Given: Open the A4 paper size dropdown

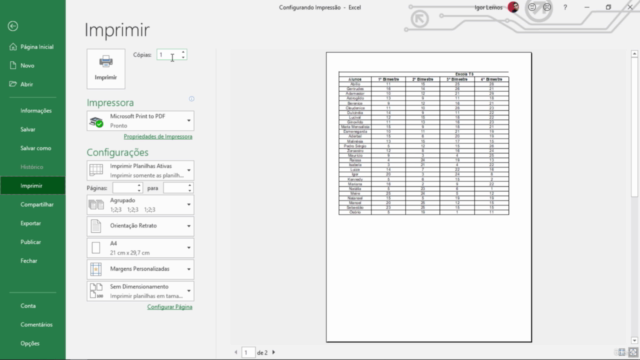Looking at the screenshot, I should 189,248.
